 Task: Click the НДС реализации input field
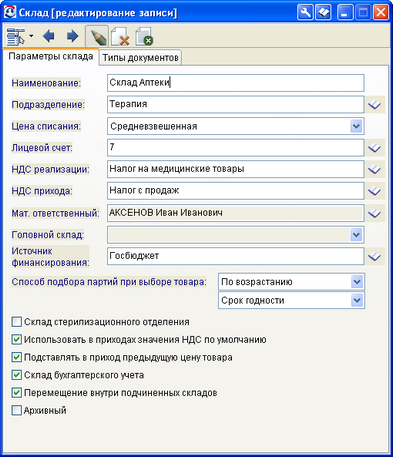[236, 169]
